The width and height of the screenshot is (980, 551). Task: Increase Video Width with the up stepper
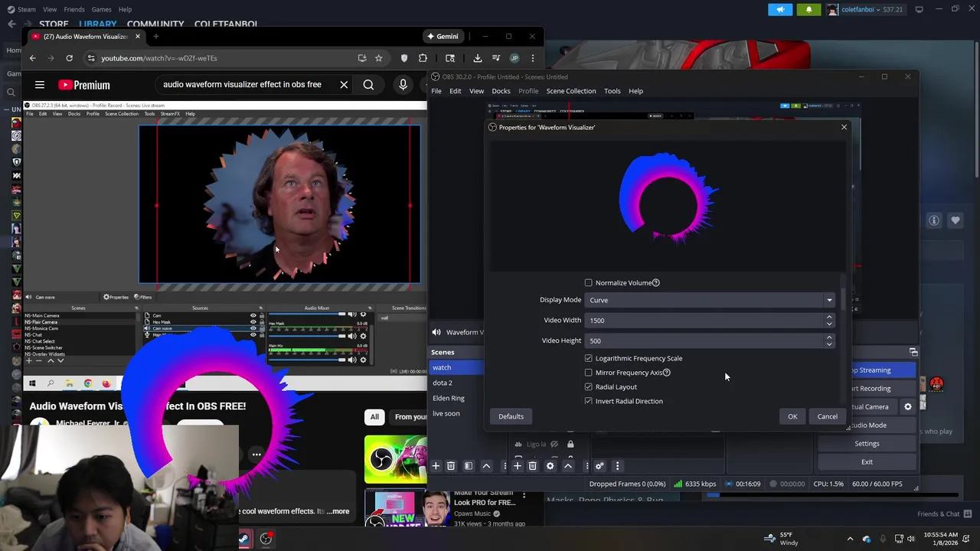click(x=829, y=317)
